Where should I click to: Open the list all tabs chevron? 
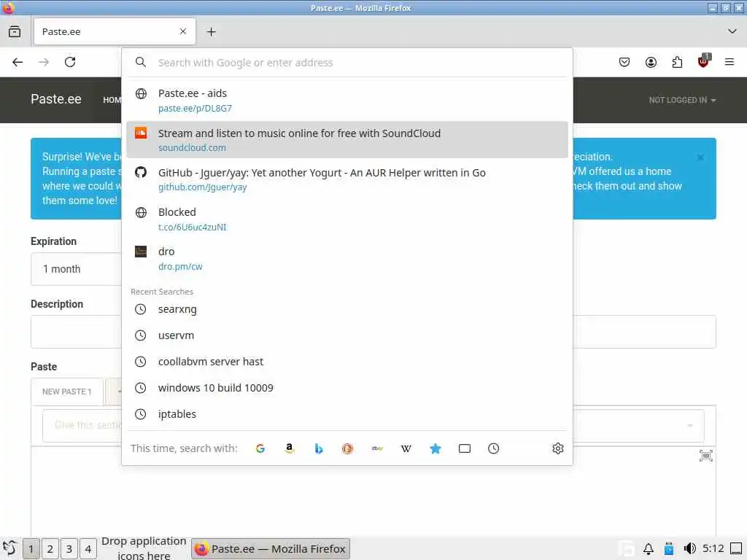tap(732, 31)
